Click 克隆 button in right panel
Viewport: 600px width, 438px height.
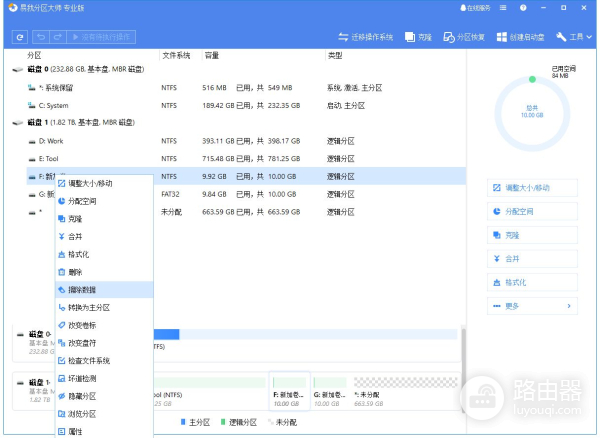[532, 235]
